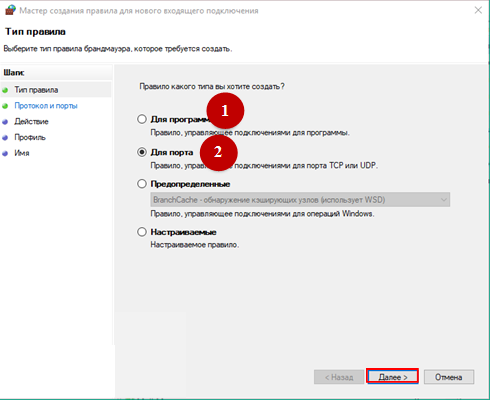Viewport: 491px width, 400px height.
Task: Click the blue bullet beside Действие
Action: click(5, 122)
